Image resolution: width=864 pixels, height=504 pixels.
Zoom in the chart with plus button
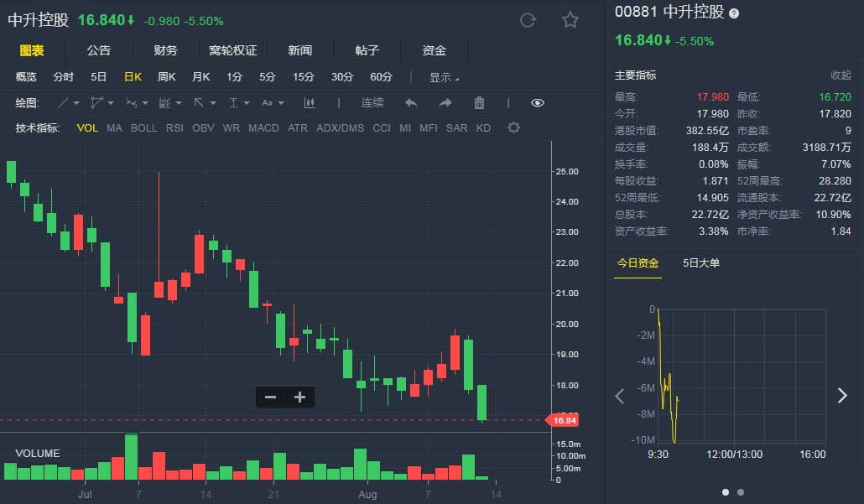(299, 397)
